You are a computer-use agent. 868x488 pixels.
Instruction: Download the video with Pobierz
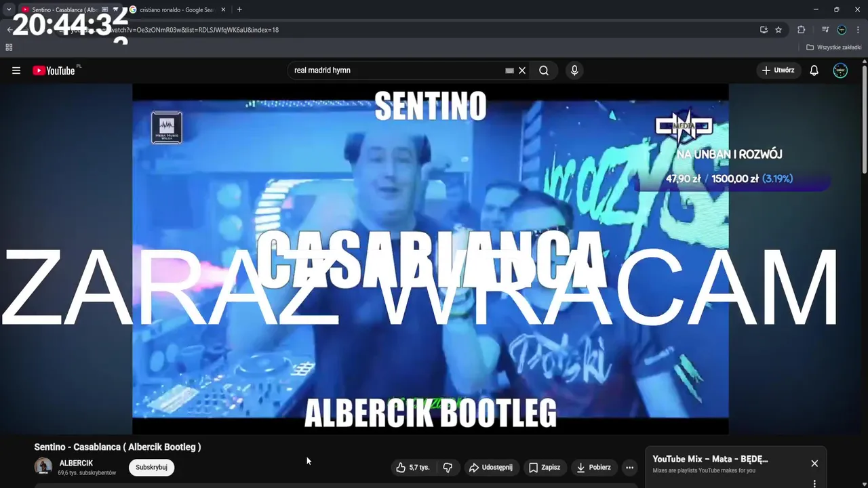593,468
